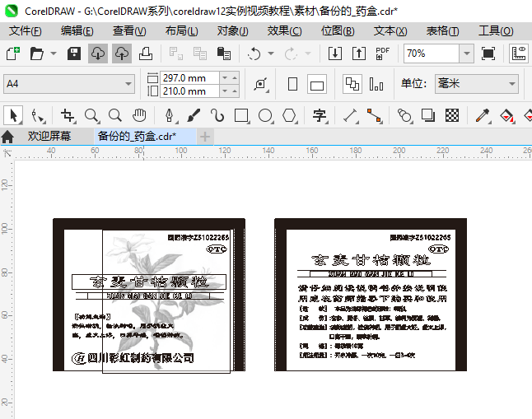Import a file with down-arrow icon

click(x=335, y=54)
